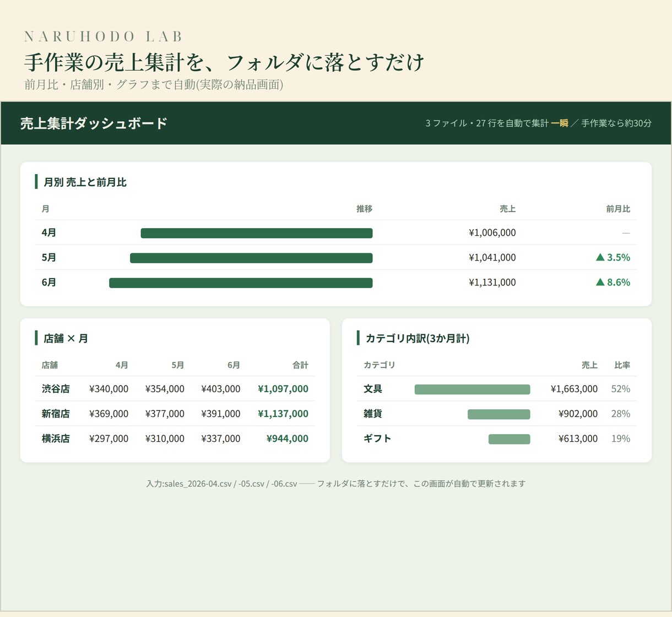Click the 横浜店 store row label
This screenshot has width=672, height=617.
[56, 438]
